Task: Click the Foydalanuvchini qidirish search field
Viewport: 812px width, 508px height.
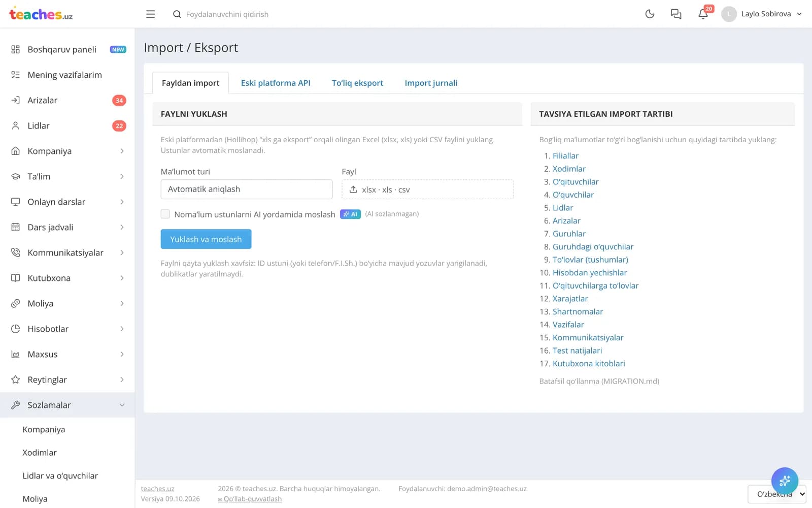Action: 227,14
